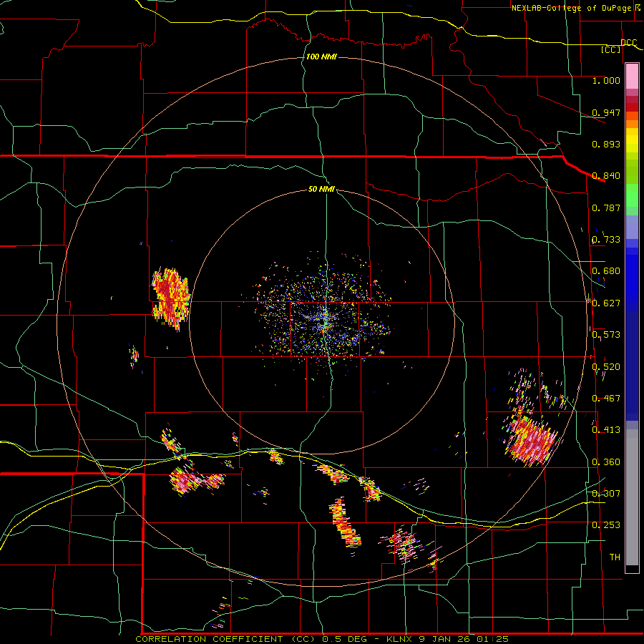This screenshot has width=644, height=644.
Task: Select the 0.253 scale value
Action: click(606, 525)
